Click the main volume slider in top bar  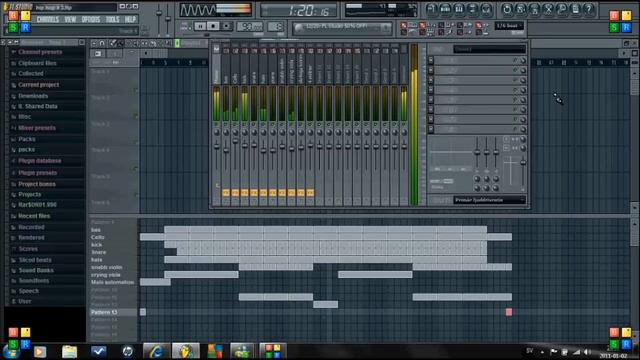(x=159, y=14)
